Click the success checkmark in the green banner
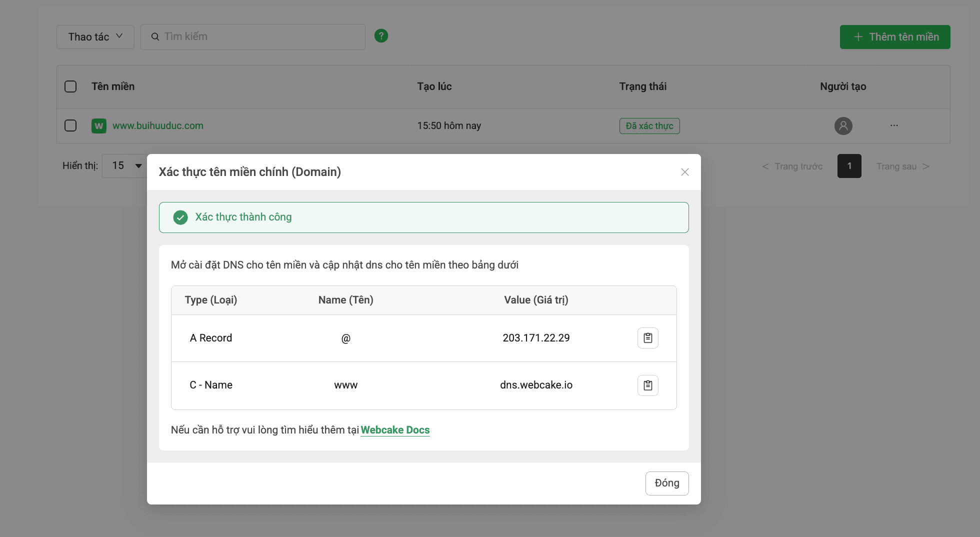 [x=180, y=217]
